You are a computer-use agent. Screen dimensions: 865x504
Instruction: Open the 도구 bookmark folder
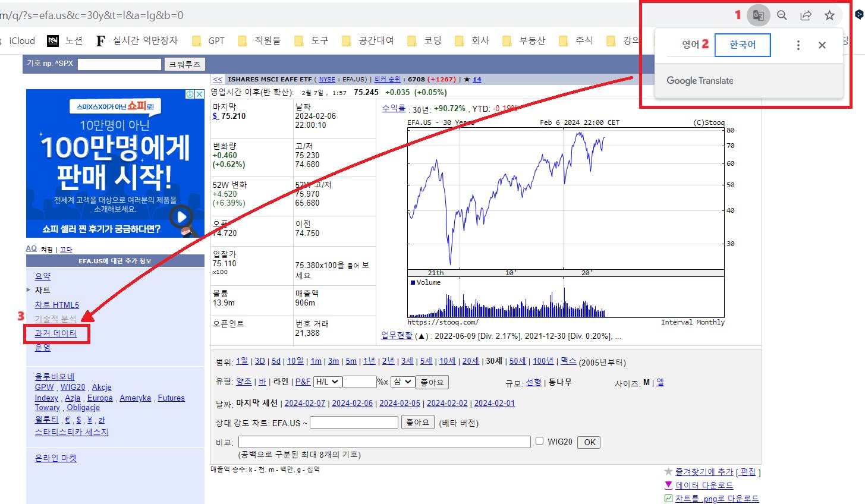[x=311, y=40]
